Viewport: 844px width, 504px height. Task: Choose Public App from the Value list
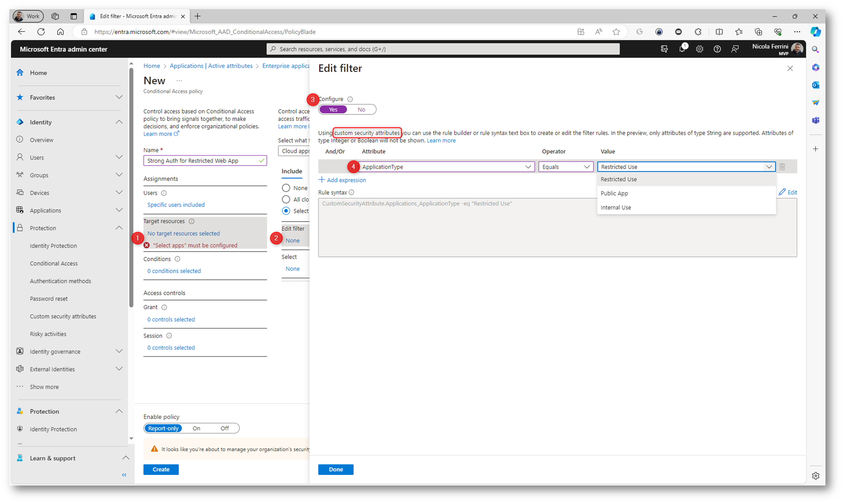point(686,193)
